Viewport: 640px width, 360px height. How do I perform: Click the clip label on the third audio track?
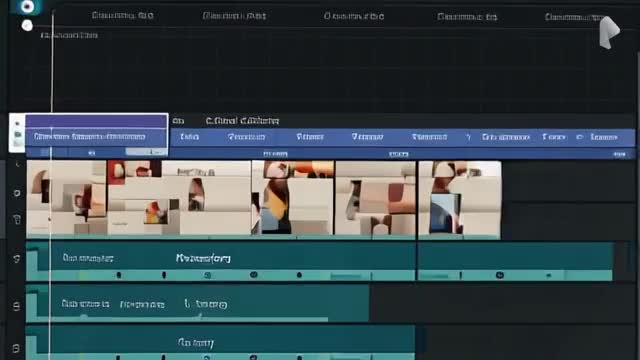(196, 343)
